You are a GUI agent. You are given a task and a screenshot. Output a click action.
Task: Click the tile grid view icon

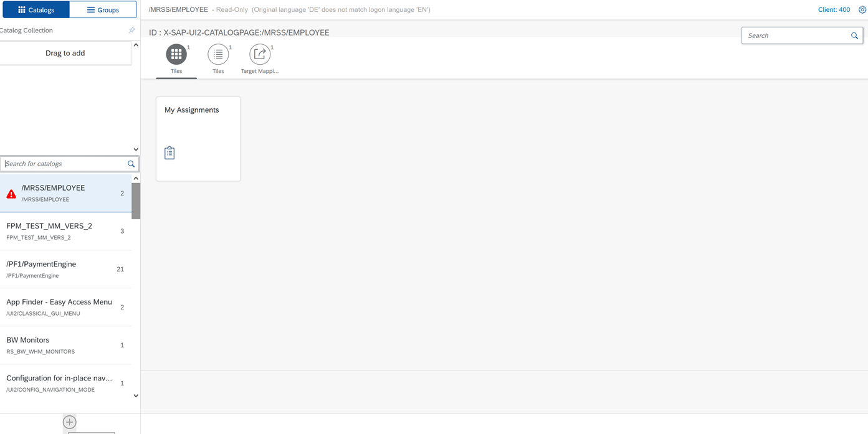[x=176, y=55]
